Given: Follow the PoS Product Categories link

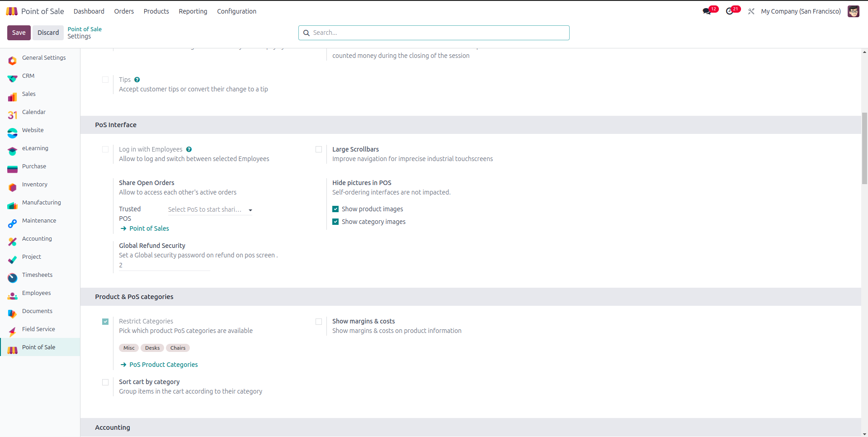Looking at the screenshot, I should [x=163, y=365].
